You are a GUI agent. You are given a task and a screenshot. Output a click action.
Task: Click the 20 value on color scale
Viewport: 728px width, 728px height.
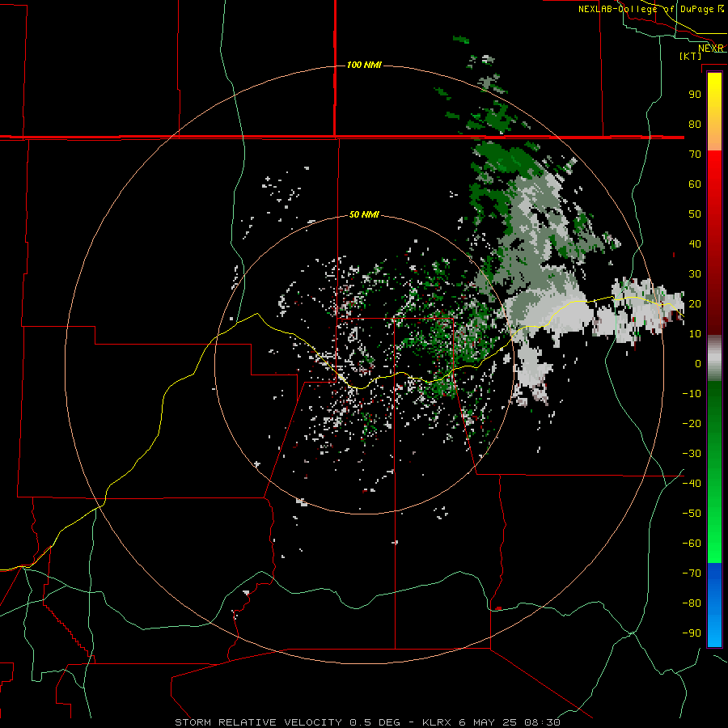point(695,303)
